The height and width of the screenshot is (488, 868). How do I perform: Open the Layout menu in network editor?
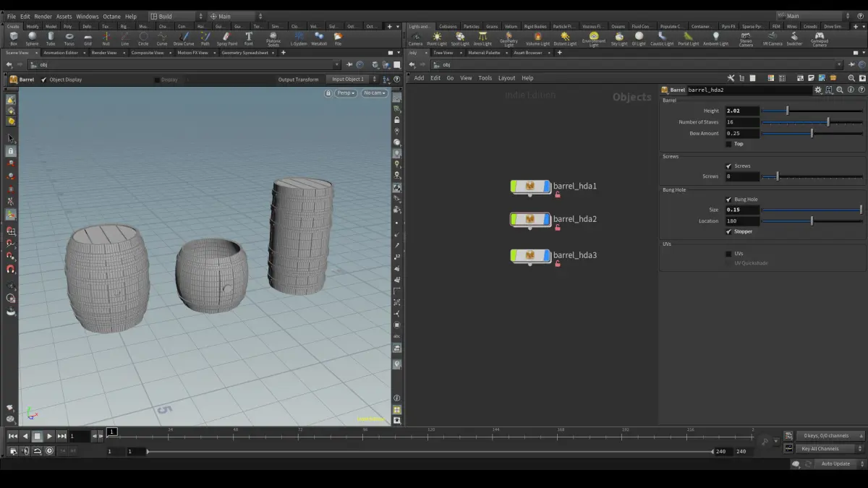pyautogui.click(x=506, y=78)
